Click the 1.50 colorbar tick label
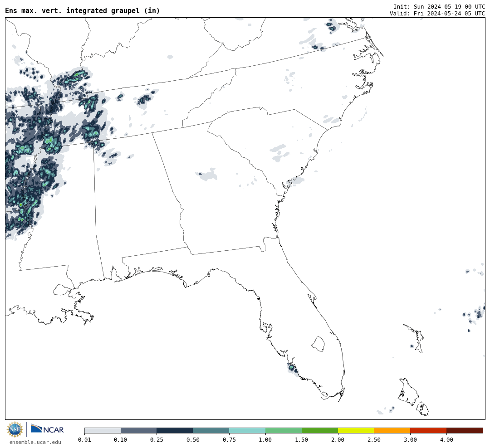490x448 pixels. pos(302,440)
